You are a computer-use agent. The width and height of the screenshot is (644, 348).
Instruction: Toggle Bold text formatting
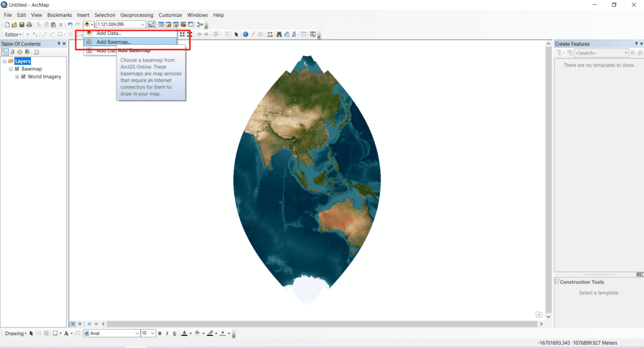160,333
